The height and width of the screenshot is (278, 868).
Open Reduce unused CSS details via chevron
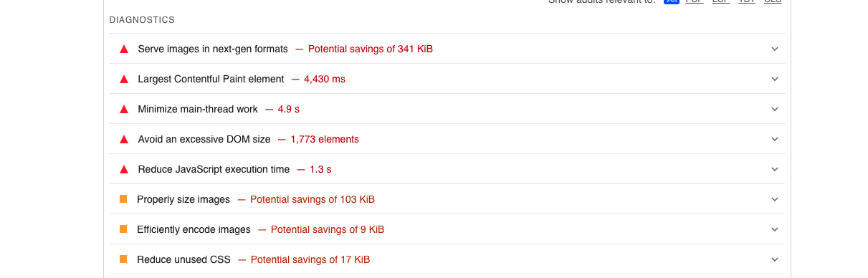775,259
